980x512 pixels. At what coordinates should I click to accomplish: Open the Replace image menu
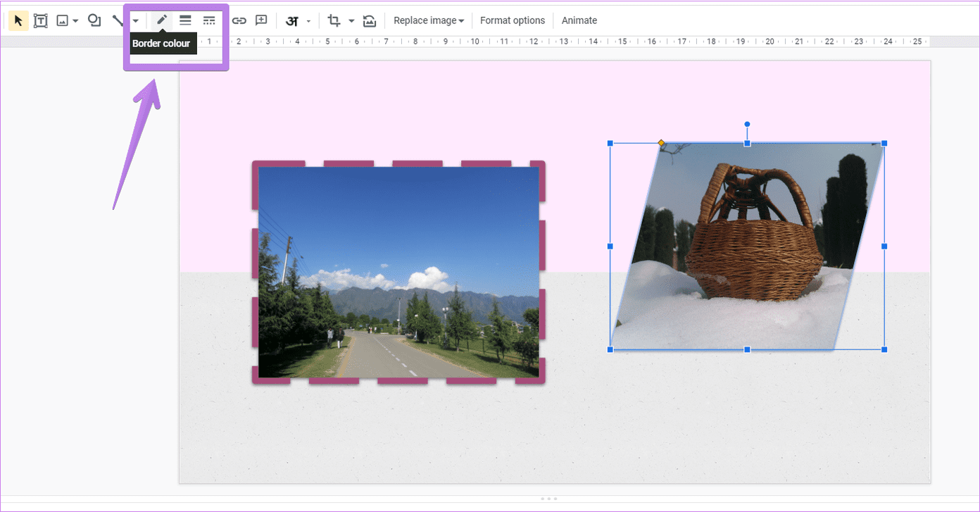[429, 20]
